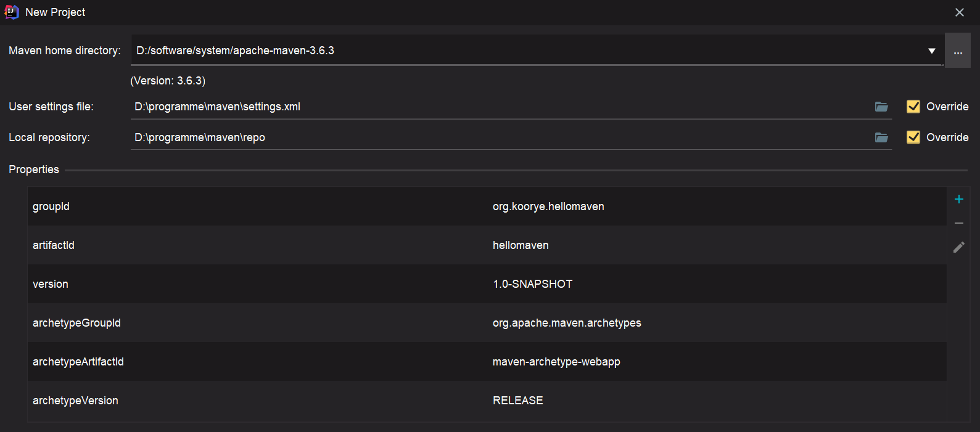Close the New Project dialog
The image size is (980, 432).
960,12
